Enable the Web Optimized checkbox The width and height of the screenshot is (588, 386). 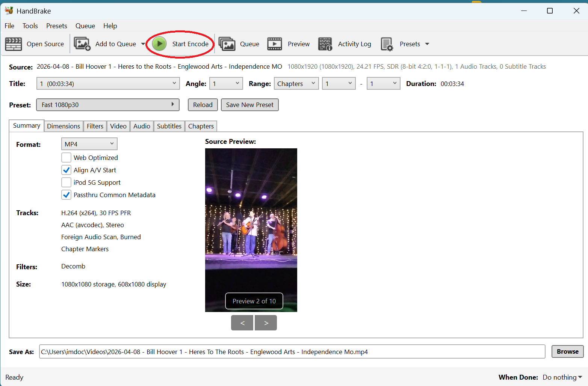click(x=66, y=158)
